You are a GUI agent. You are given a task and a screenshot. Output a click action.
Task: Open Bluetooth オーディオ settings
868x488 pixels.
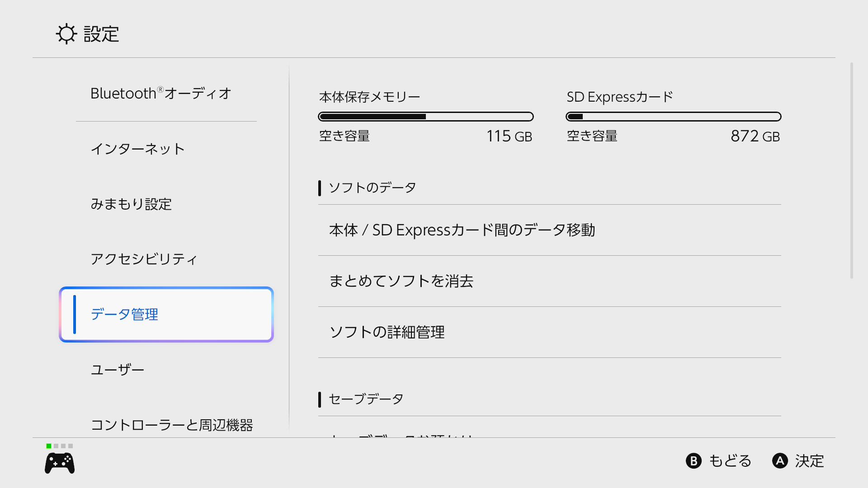(x=161, y=94)
